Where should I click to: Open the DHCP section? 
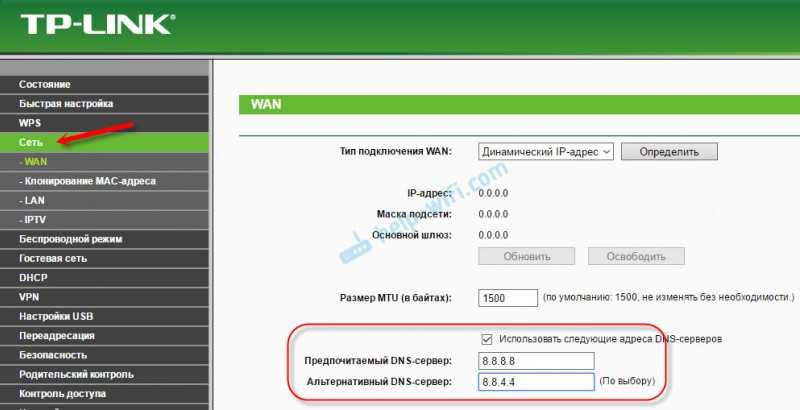pyautogui.click(x=104, y=277)
